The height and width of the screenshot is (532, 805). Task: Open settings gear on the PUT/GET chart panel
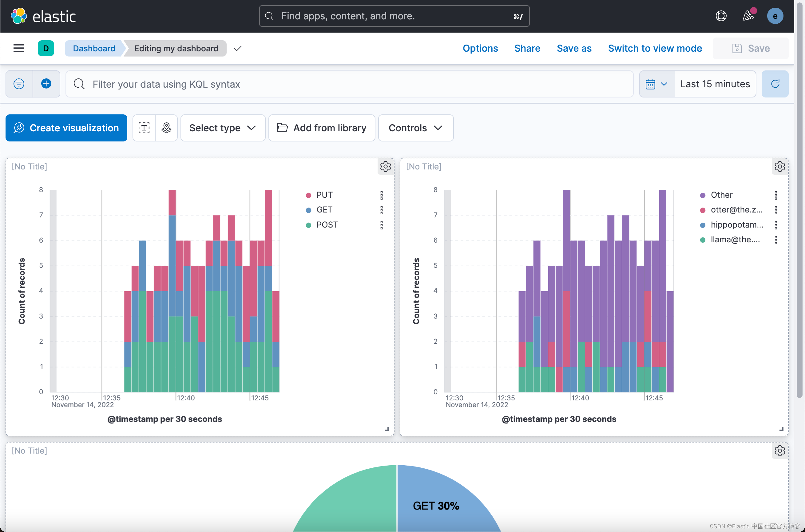tap(385, 167)
